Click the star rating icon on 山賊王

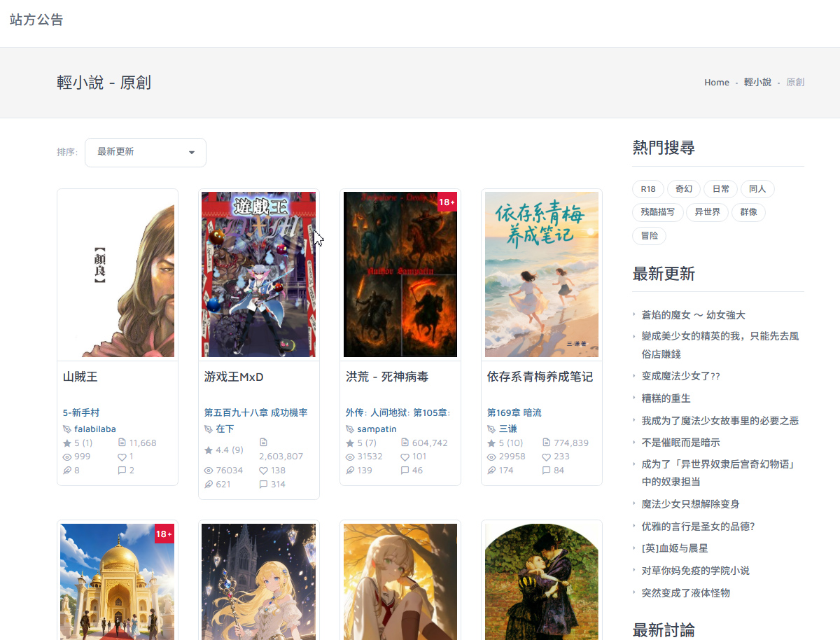[x=67, y=443]
